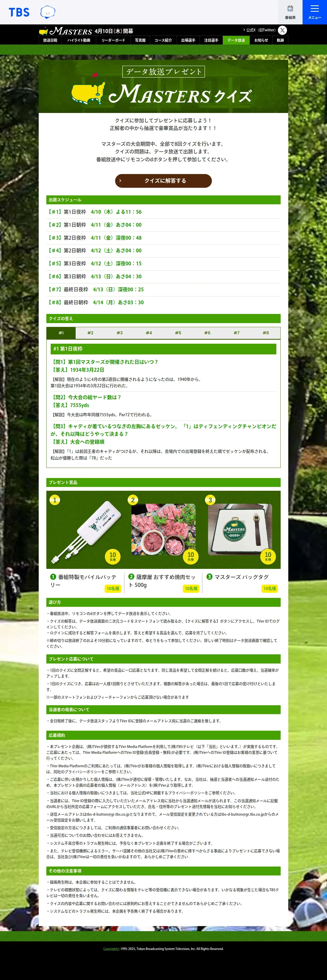Open リーダーボード menu item
The width and height of the screenshot is (327, 980).
(x=113, y=40)
